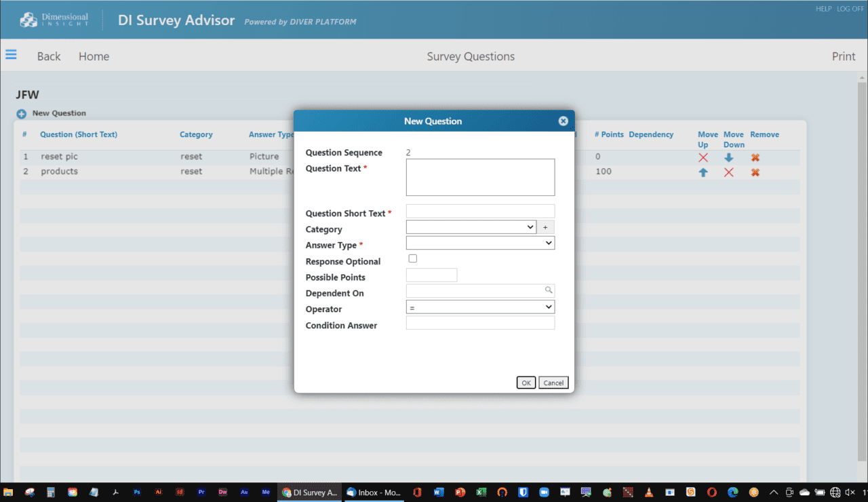Screen dimensions: 868x502
Task: Click the LOG OFF link
Action: (x=850, y=9)
